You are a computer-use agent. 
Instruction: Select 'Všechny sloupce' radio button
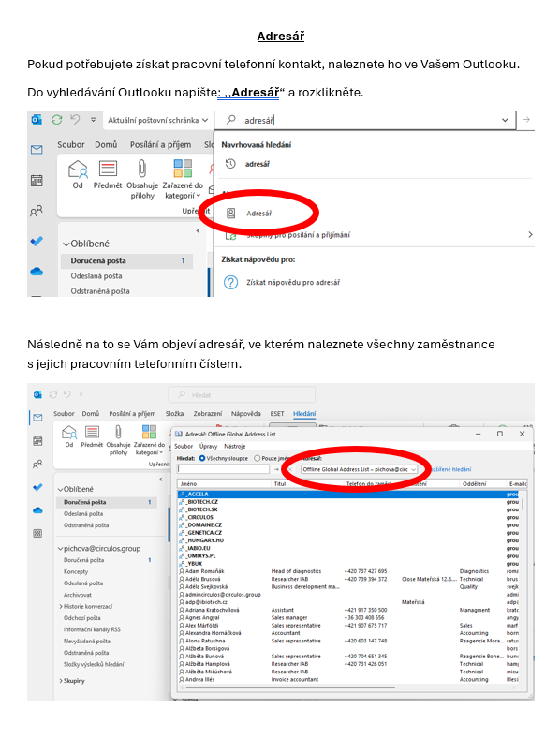click(202, 459)
